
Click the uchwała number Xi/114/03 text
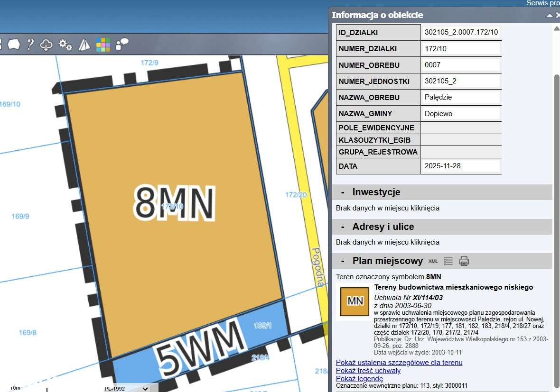428,298
